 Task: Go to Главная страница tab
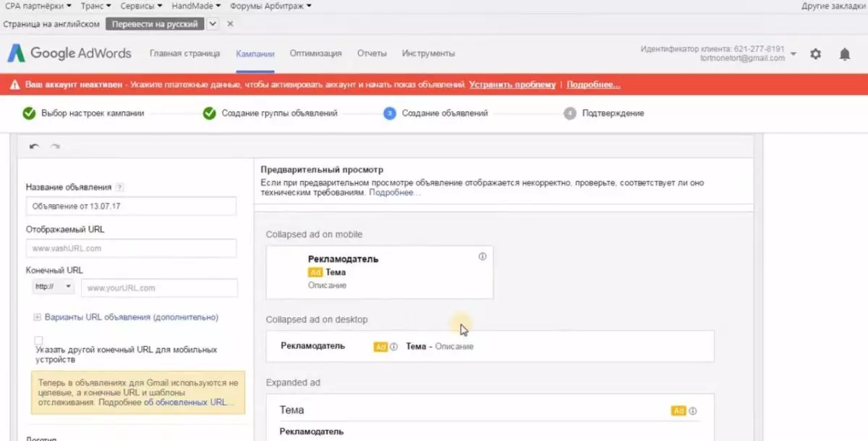[x=184, y=54]
